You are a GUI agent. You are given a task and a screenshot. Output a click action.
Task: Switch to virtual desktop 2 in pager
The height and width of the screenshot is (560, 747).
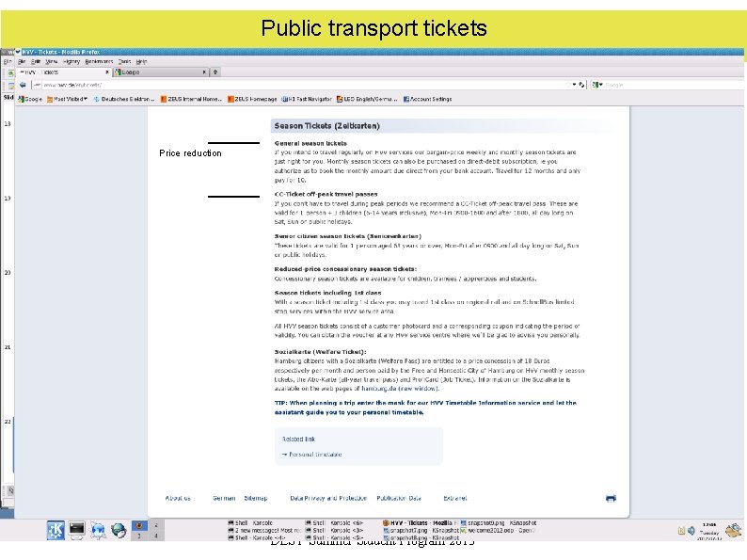(x=156, y=525)
